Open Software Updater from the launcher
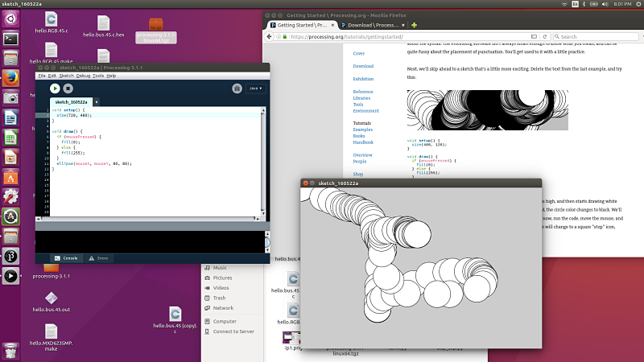The width and height of the screenshot is (644, 362). (x=10, y=216)
